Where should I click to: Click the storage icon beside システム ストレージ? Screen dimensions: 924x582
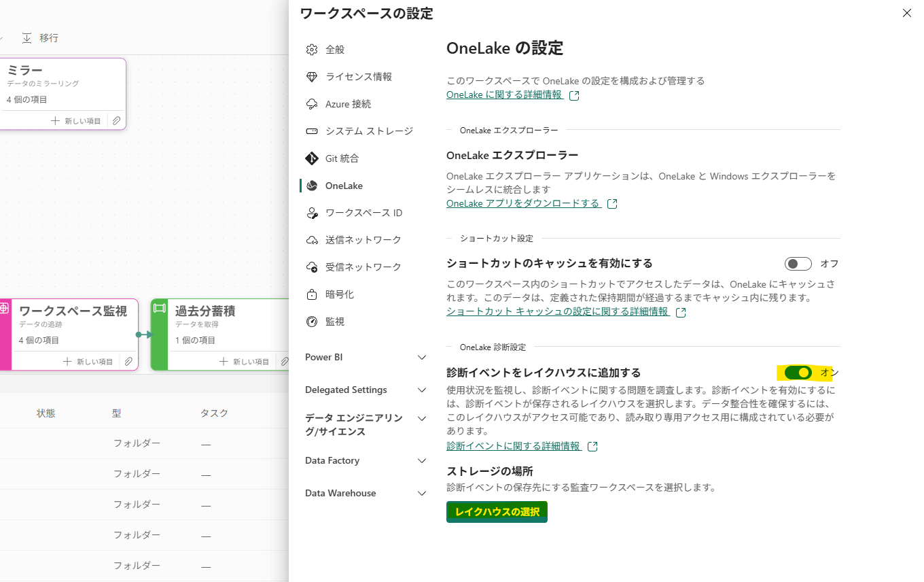point(312,131)
